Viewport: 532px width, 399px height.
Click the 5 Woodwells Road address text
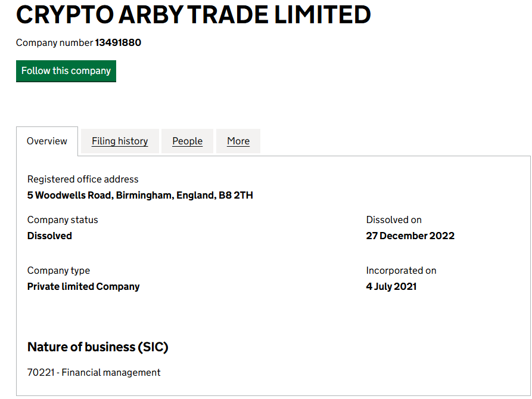(140, 196)
